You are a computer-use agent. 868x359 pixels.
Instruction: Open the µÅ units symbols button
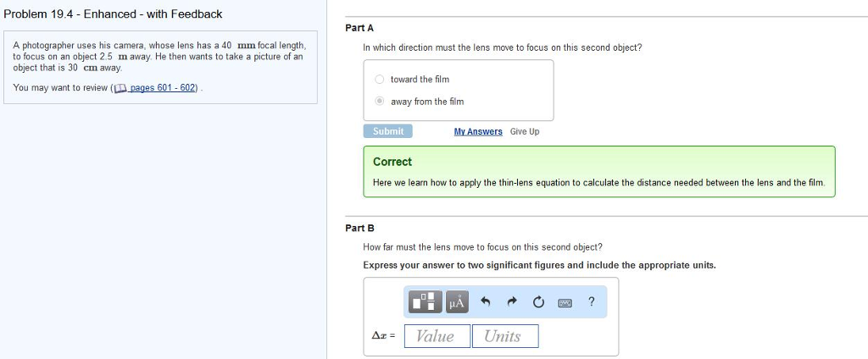click(457, 302)
